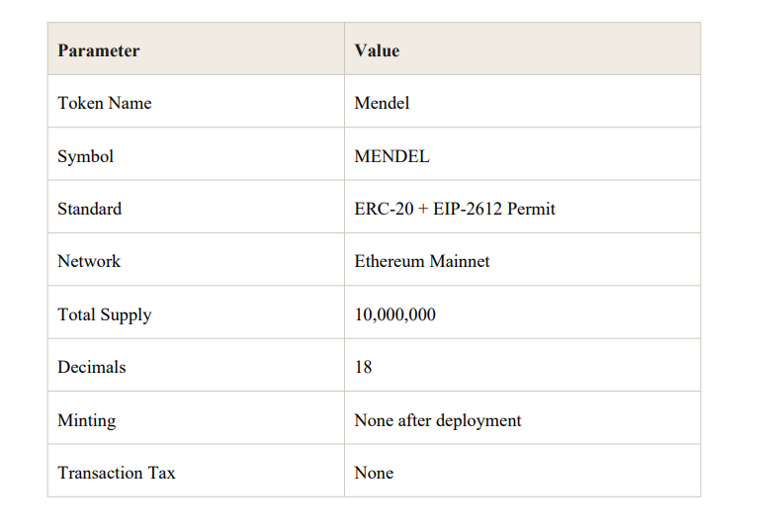Select the "Network" parameter cell
Screen dimensions: 781x532
(89, 261)
